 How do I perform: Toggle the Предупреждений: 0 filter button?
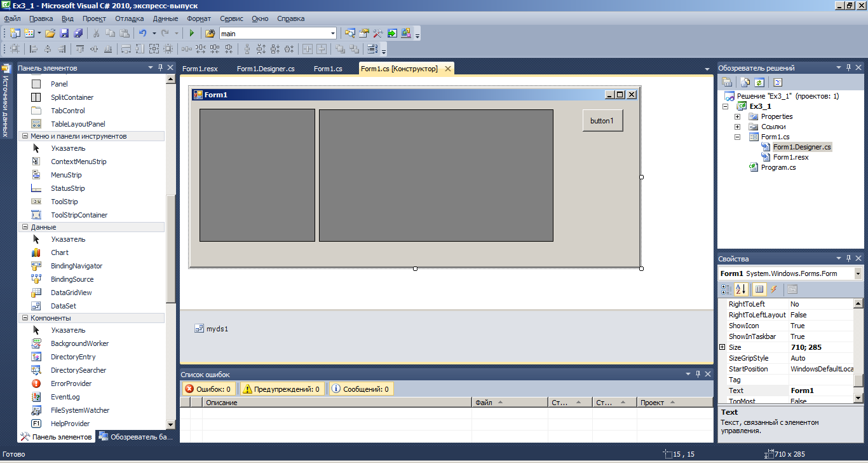click(x=281, y=389)
